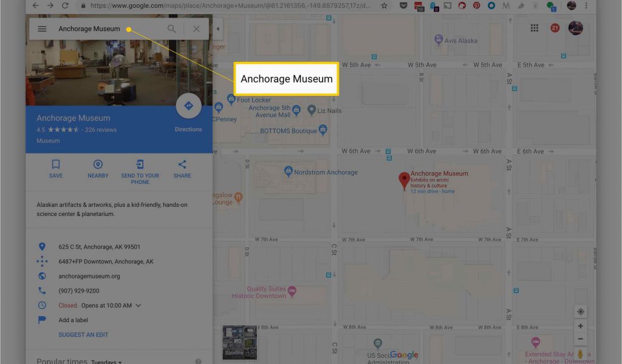
Task: Click the Cast extension icon
Action: [x=448, y=5]
